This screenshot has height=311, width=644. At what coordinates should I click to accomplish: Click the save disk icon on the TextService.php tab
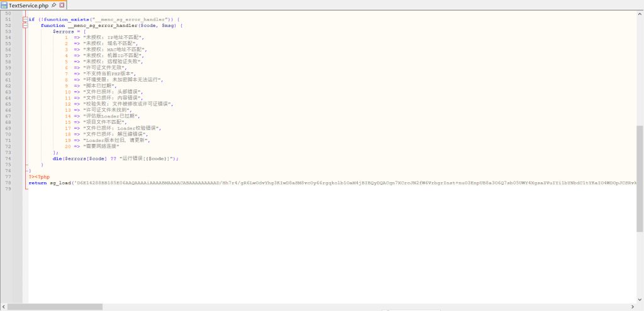4,5
